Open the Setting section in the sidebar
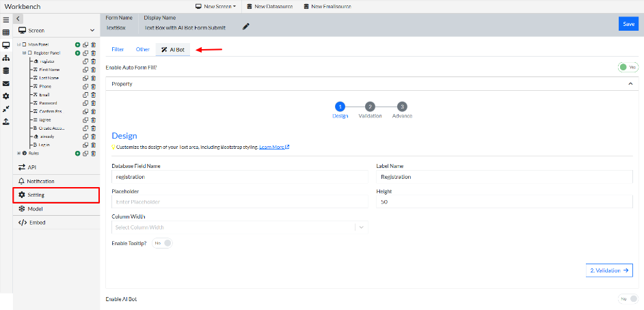The width and height of the screenshot is (644, 310). [x=56, y=195]
